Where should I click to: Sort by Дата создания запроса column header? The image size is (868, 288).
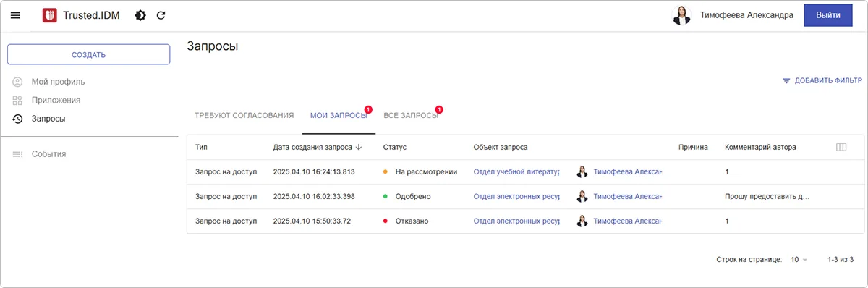(312, 147)
